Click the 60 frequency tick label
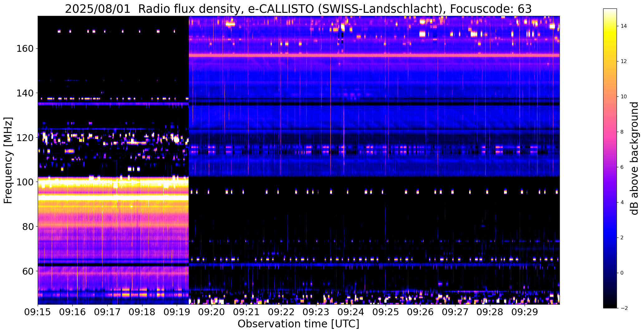The width and height of the screenshot is (644, 333). (28, 271)
